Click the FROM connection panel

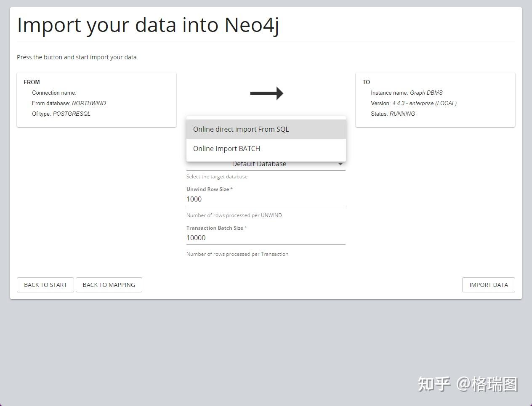click(x=97, y=99)
